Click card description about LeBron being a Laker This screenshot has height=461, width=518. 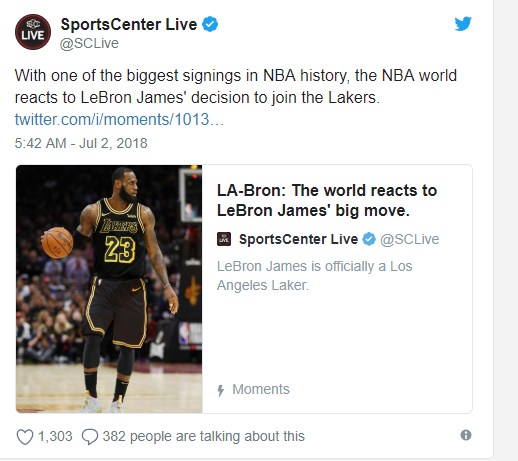pyautogui.click(x=315, y=276)
